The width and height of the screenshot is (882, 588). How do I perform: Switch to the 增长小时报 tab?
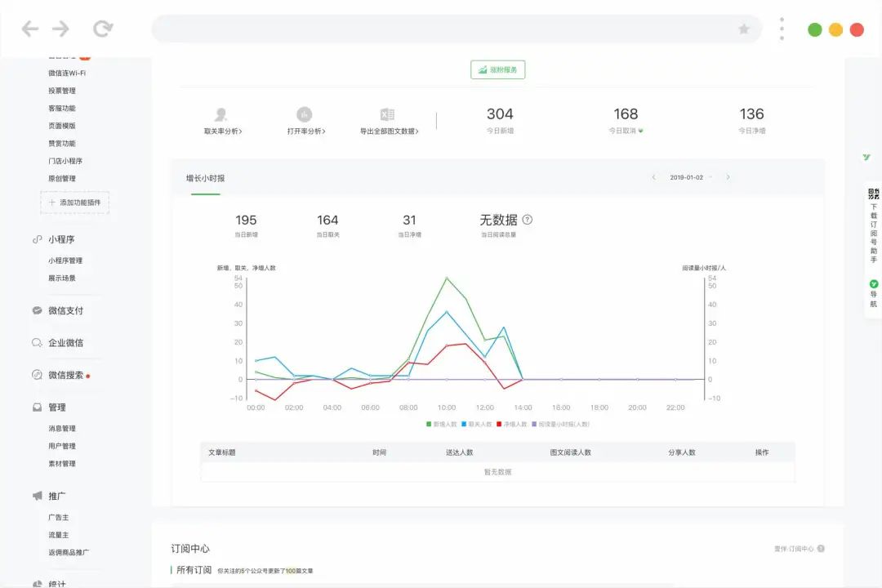pos(205,178)
